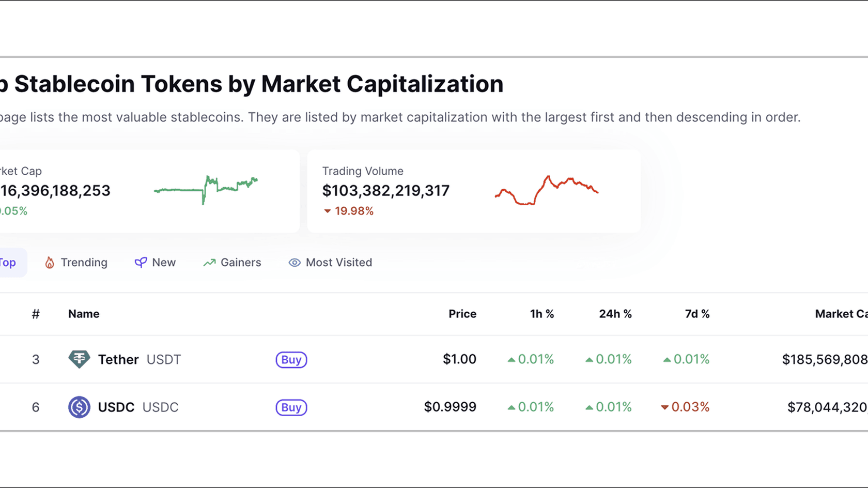
Task: Click the Buy button for USDC
Action: [291, 407]
